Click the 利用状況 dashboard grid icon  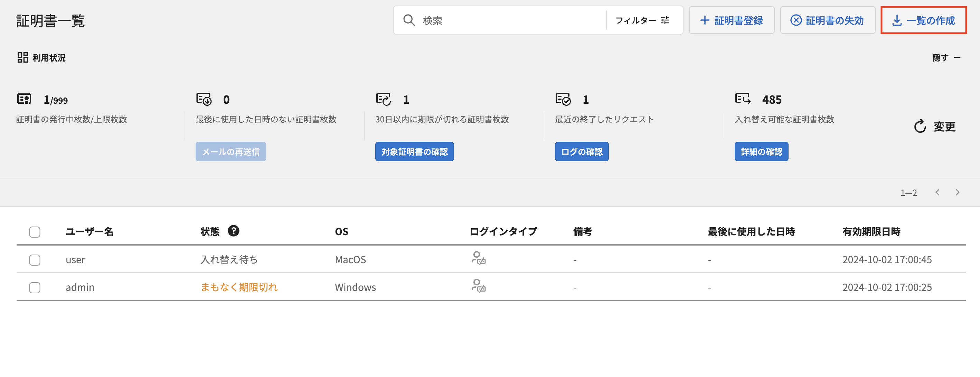click(x=22, y=57)
